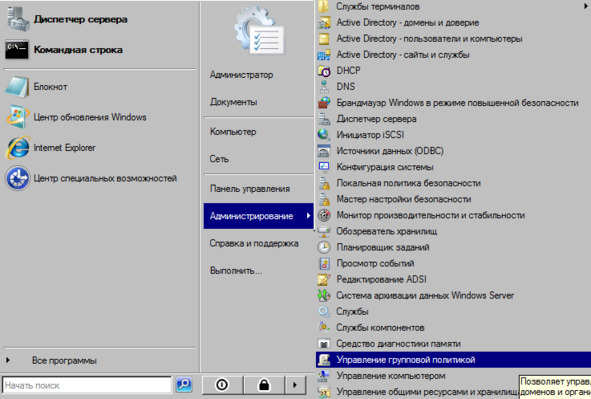Image resolution: width=591 pixels, height=399 pixels.
Task: Open Планировщик заданий clock icon
Action: coord(324,247)
